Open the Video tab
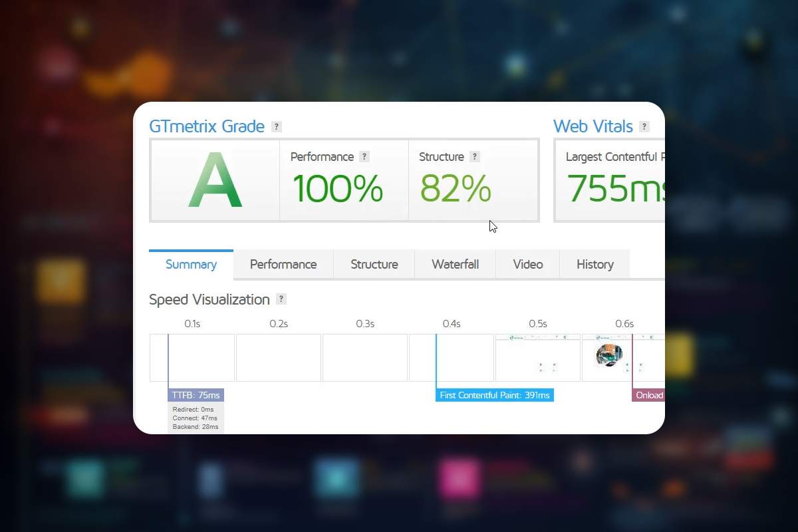798x532 pixels. 528,264
